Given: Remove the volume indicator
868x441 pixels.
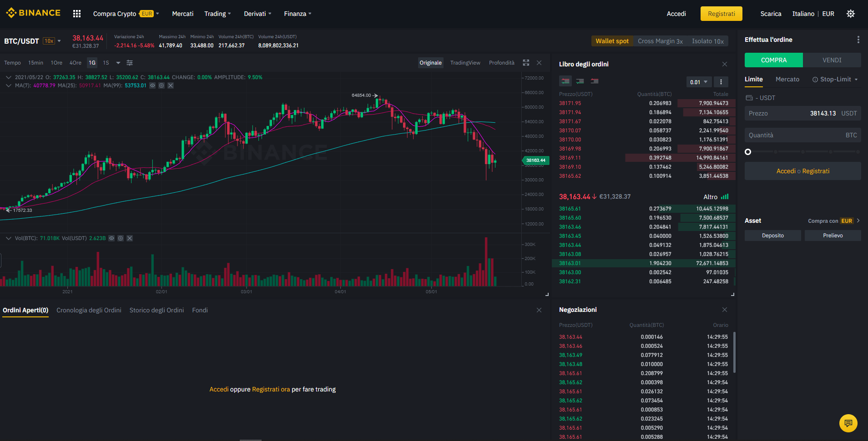Looking at the screenshot, I should point(130,238).
